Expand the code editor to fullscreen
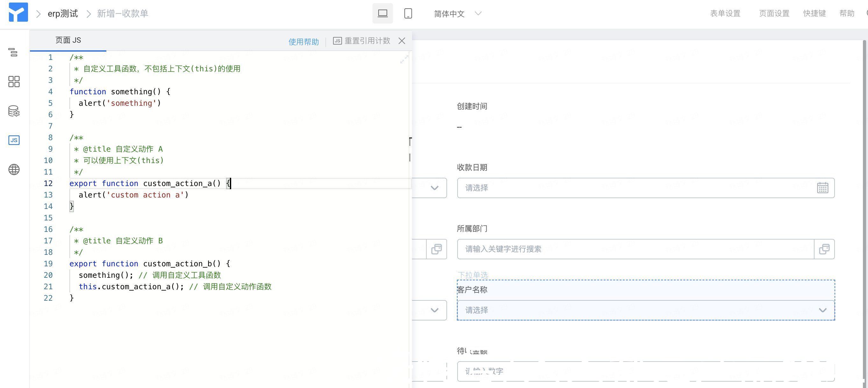The height and width of the screenshot is (388, 868). coord(404,59)
